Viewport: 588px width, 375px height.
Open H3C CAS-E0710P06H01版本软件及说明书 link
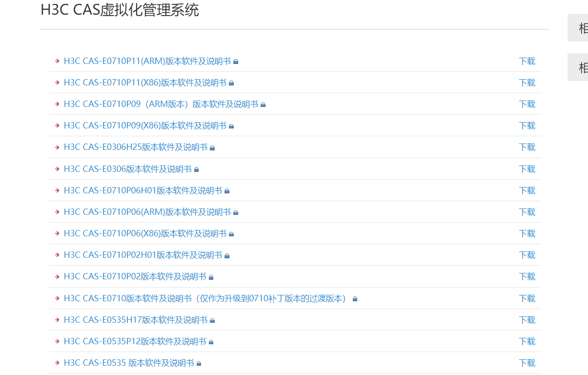click(x=143, y=190)
